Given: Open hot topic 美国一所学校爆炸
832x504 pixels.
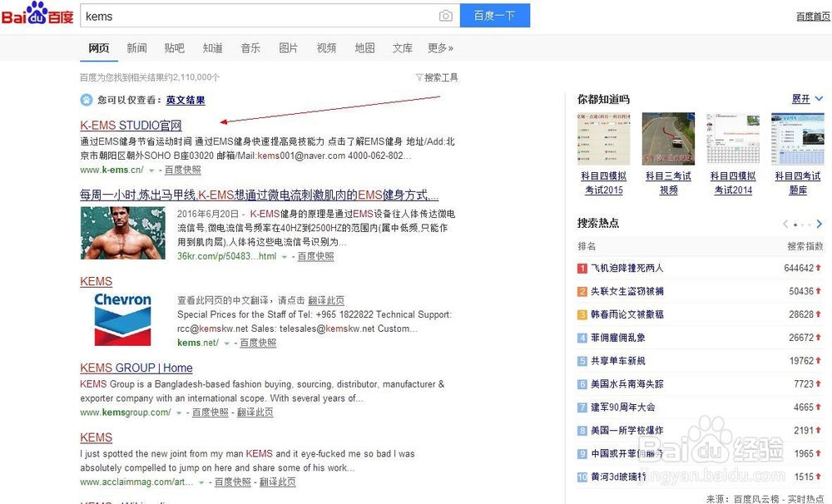Looking at the screenshot, I should (x=627, y=430).
